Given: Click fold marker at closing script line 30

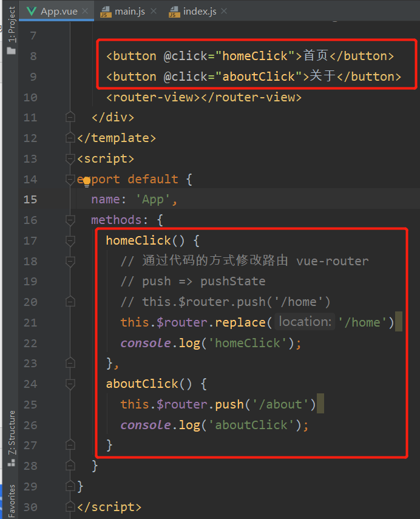Looking at the screenshot, I should pyautogui.click(x=70, y=507).
